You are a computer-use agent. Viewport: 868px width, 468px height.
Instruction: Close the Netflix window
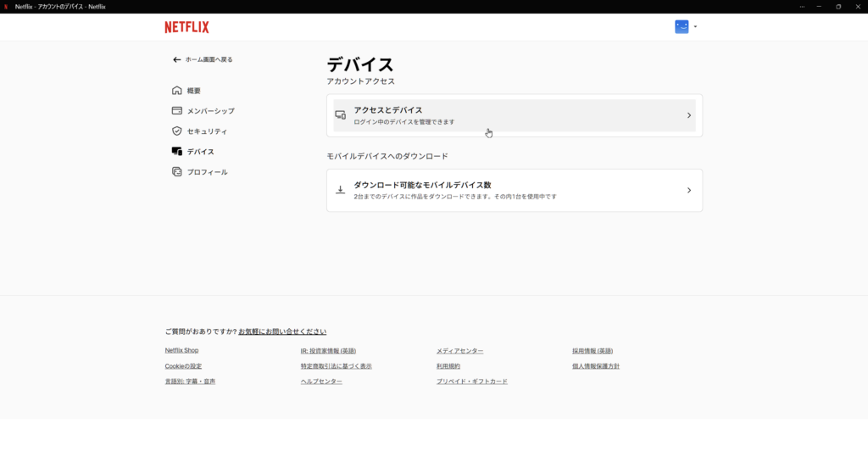click(858, 7)
